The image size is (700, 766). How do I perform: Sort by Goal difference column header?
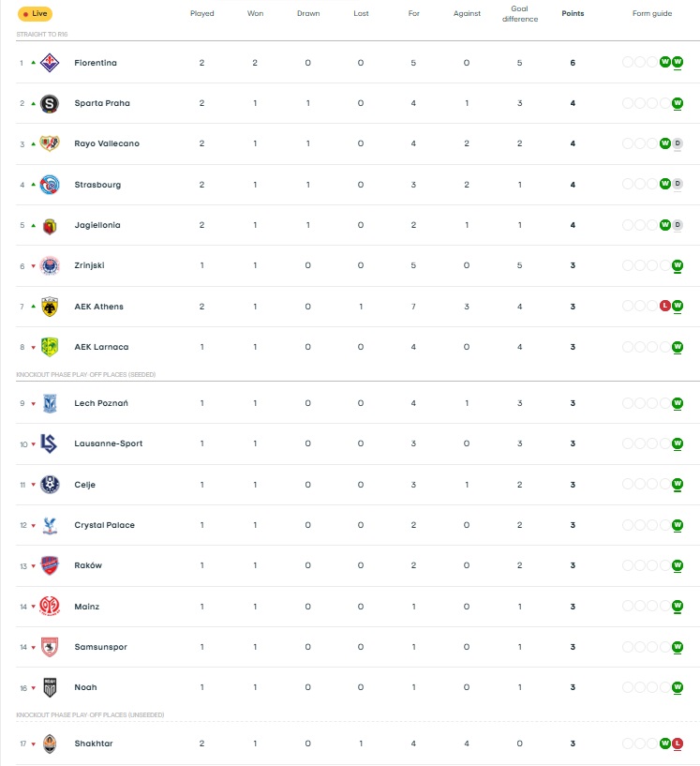(526, 14)
